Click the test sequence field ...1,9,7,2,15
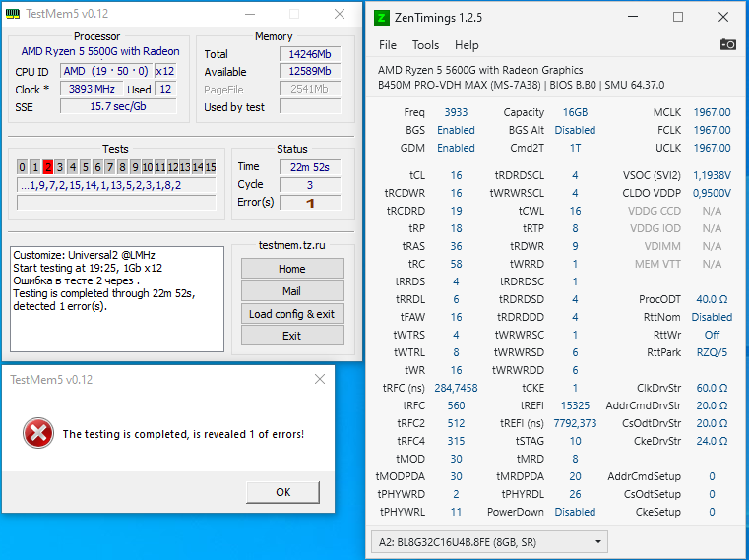The width and height of the screenshot is (749, 560). pos(116,185)
